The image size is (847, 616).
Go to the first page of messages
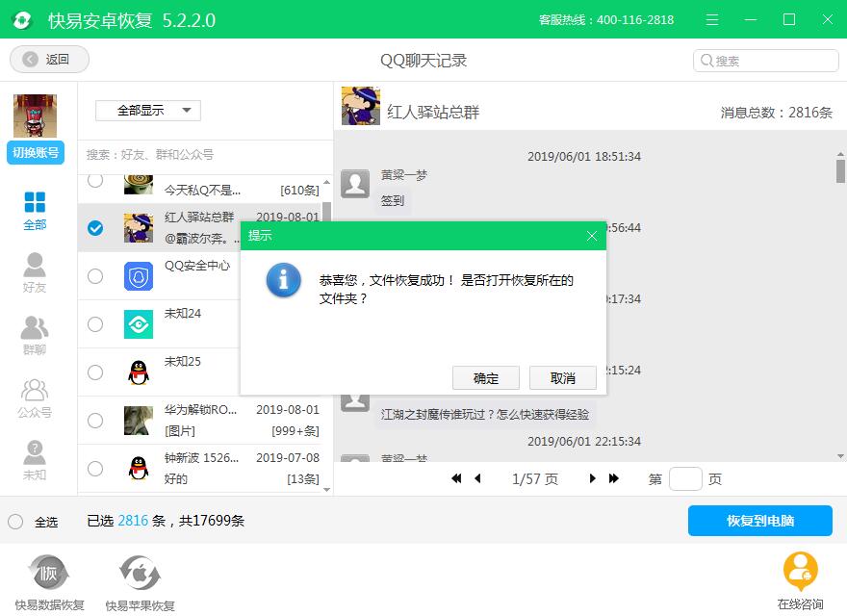pyautogui.click(x=456, y=478)
